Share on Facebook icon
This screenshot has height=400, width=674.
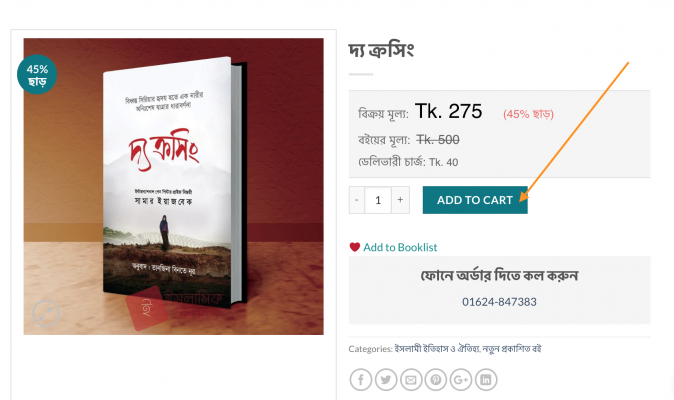pos(361,380)
